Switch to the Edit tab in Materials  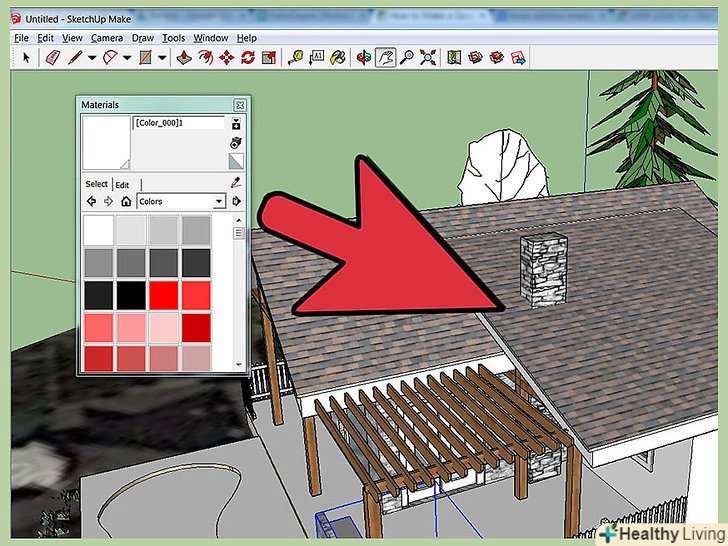click(x=122, y=185)
